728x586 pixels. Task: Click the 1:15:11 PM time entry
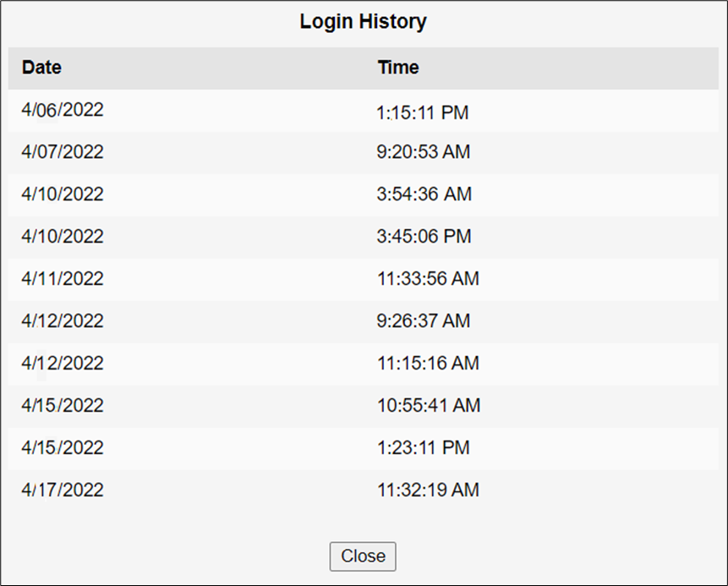[423, 112]
